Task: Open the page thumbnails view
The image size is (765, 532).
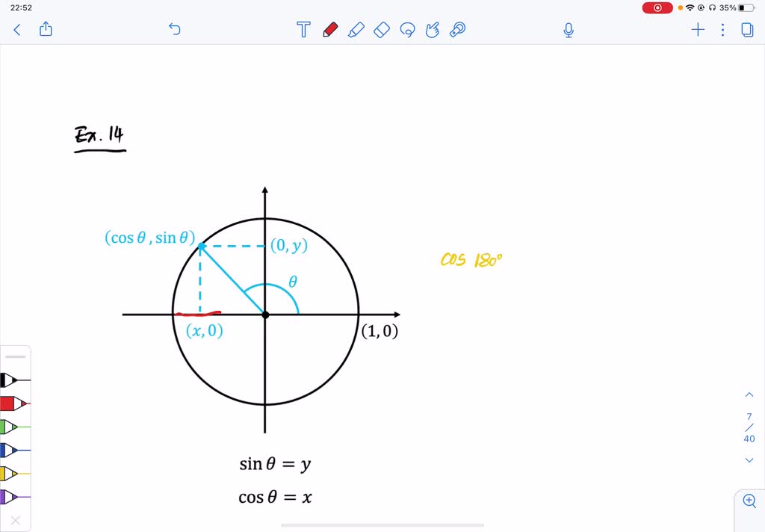Action: coord(748,29)
